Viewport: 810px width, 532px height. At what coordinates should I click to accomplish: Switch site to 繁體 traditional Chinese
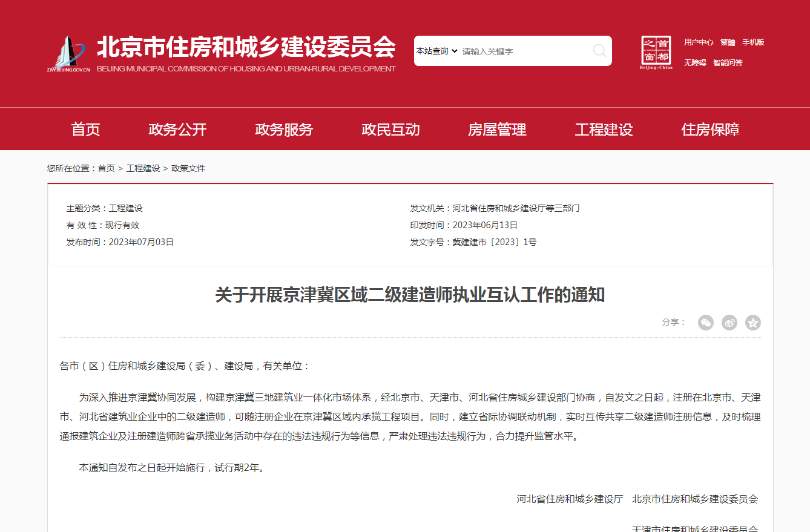727,42
